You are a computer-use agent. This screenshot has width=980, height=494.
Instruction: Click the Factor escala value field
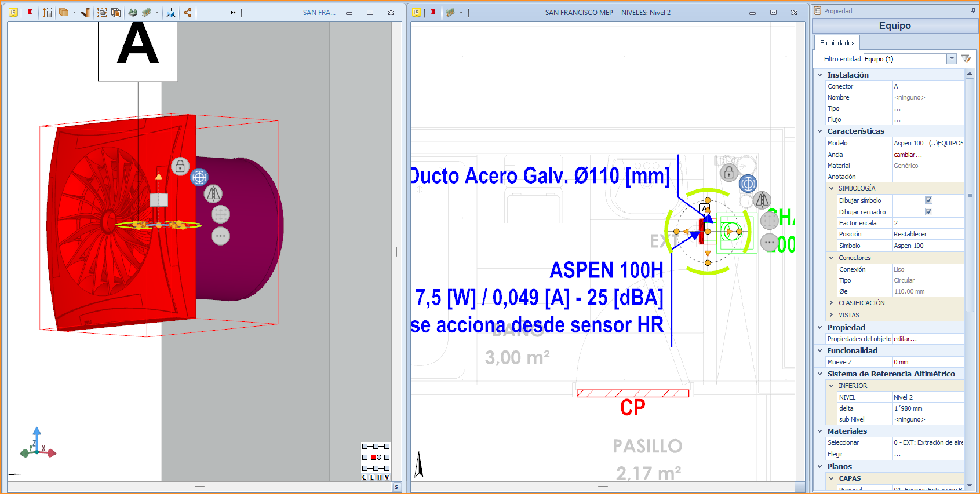point(927,223)
